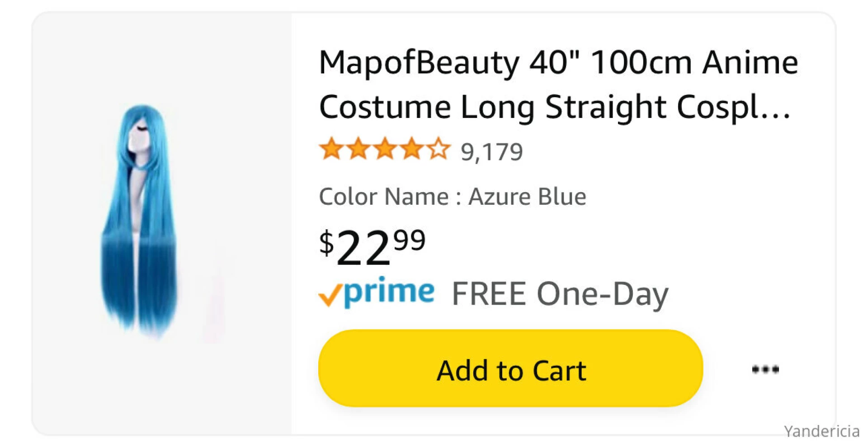The image size is (868, 448).
Task: Click the MapofBeauty brand name in title
Action: point(419,62)
